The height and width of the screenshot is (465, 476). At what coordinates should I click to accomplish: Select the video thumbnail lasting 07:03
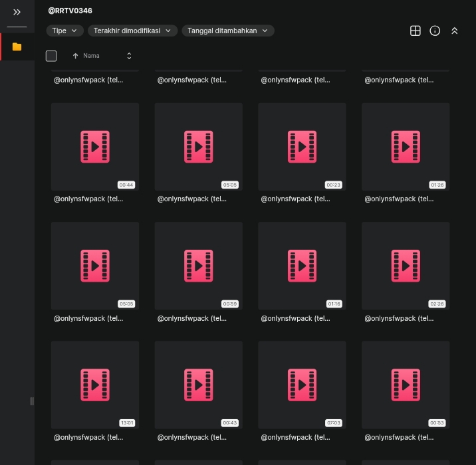(x=302, y=385)
